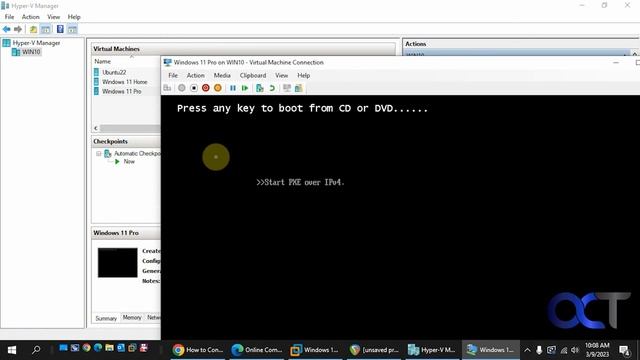Open Action menu in VM Connection window
The image size is (640, 360).
point(196,76)
